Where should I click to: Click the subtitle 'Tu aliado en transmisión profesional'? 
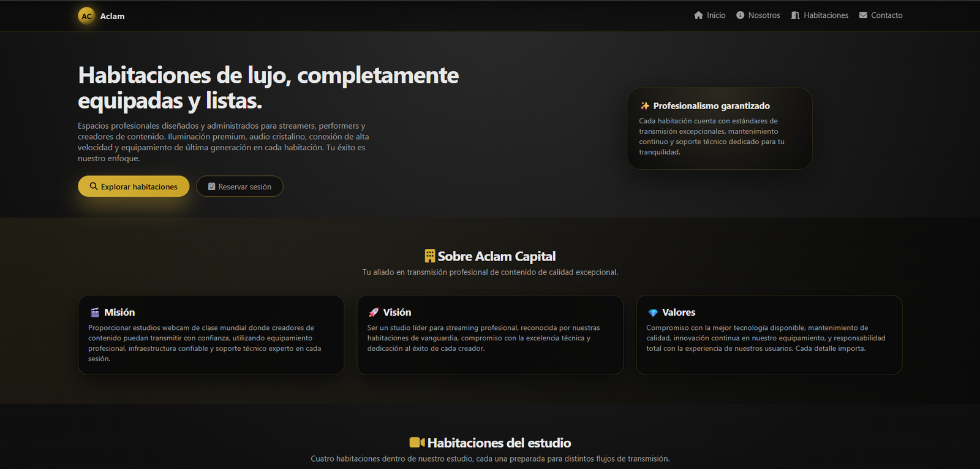(490, 272)
